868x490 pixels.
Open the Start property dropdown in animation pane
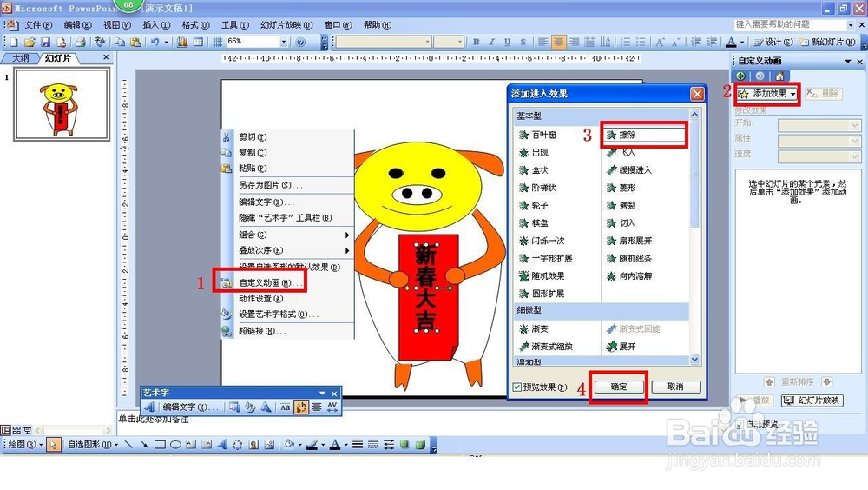click(x=853, y=126)
